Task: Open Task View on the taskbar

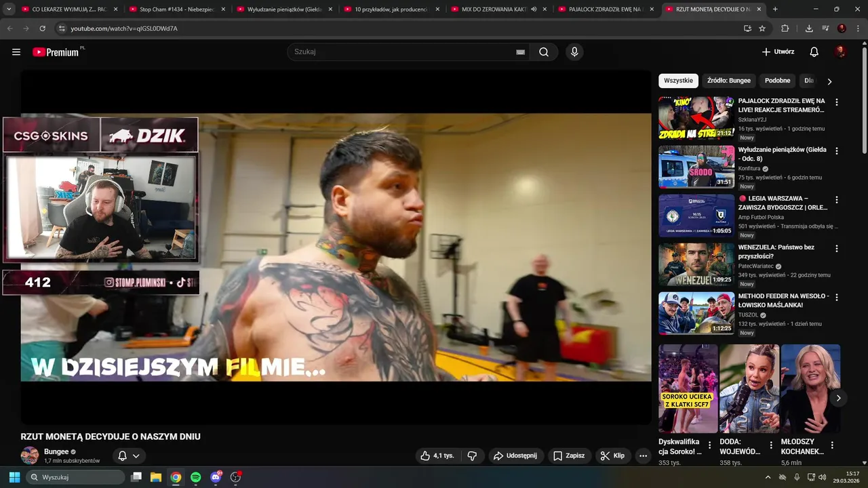Action: pos(136,477)
